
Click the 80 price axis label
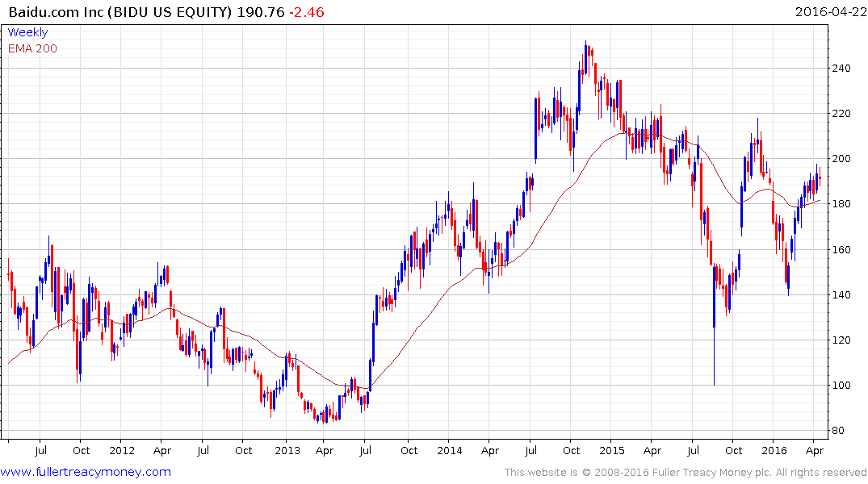tap(838, 430)
